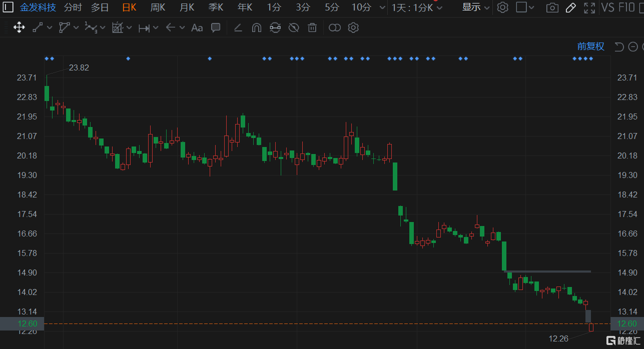This screenshot has width=644, height=349.
Task: Select the 年K period tab
Action: [x=245, y=7]
